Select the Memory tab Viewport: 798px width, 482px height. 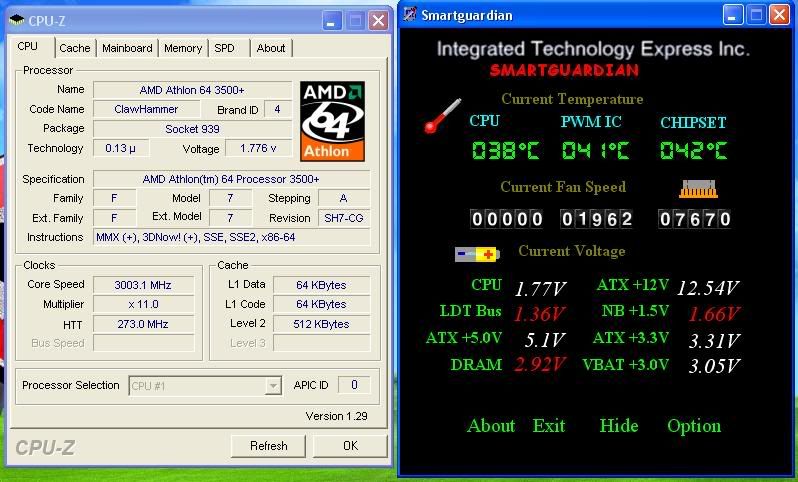[x=183, y=48]
